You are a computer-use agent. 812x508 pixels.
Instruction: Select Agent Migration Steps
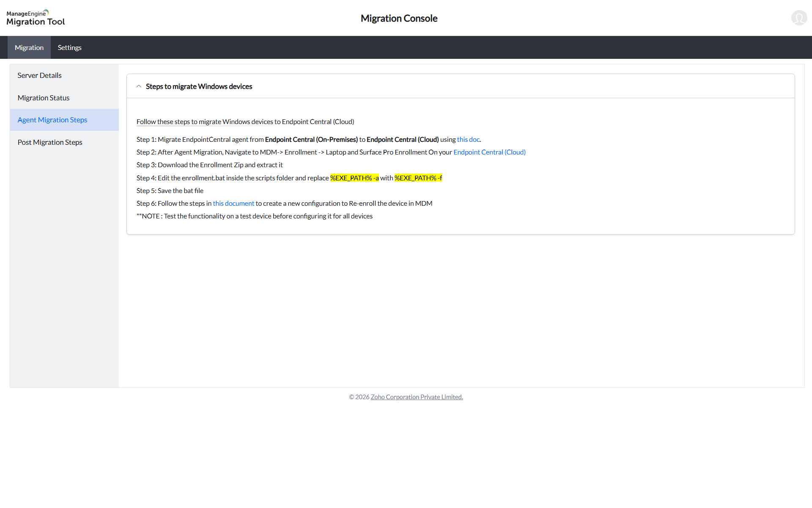(64, 120)
